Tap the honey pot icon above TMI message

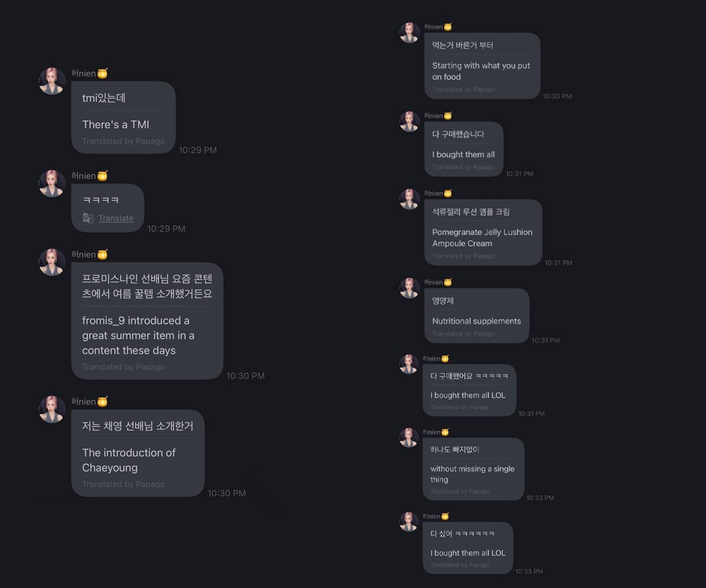pos(102,73)
